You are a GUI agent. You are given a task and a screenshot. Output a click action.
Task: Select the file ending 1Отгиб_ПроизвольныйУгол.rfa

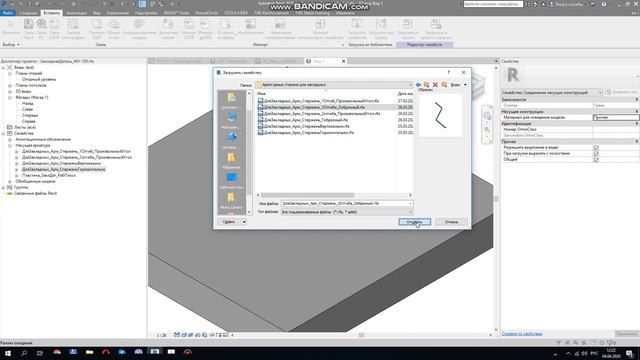point(318,101)
